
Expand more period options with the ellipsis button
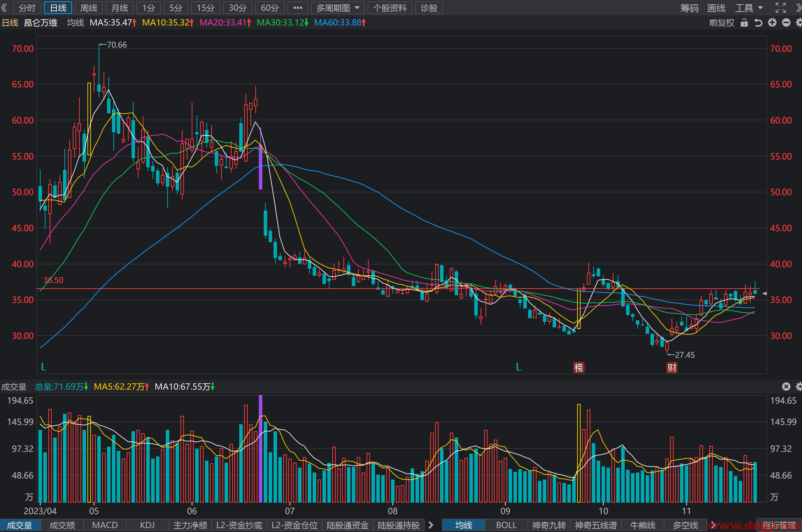tap(298, 8)
